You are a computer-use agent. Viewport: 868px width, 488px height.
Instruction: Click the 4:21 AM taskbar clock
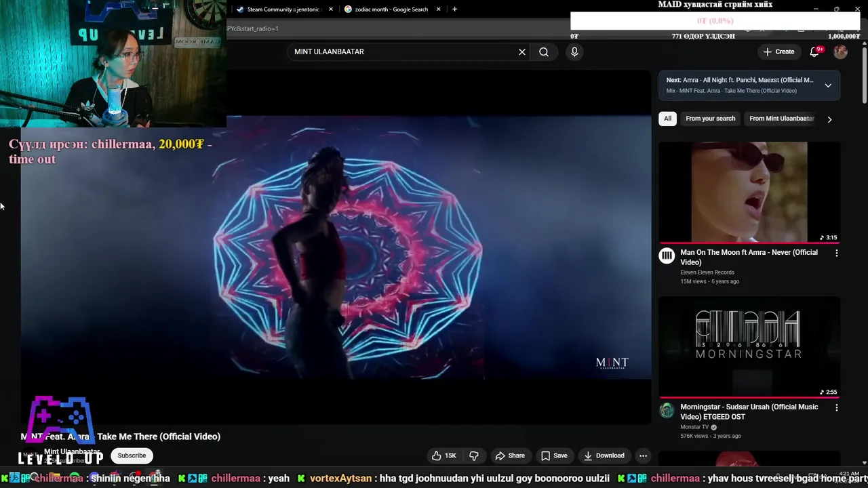849,474
